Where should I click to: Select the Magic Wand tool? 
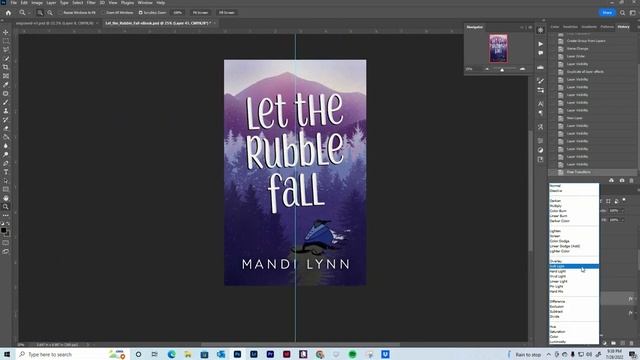[x=6, y=59]
